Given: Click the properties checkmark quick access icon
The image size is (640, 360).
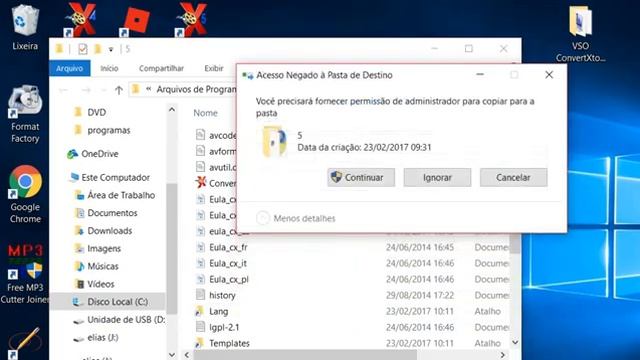Looking at the screenshot, I should coord(83,49).
